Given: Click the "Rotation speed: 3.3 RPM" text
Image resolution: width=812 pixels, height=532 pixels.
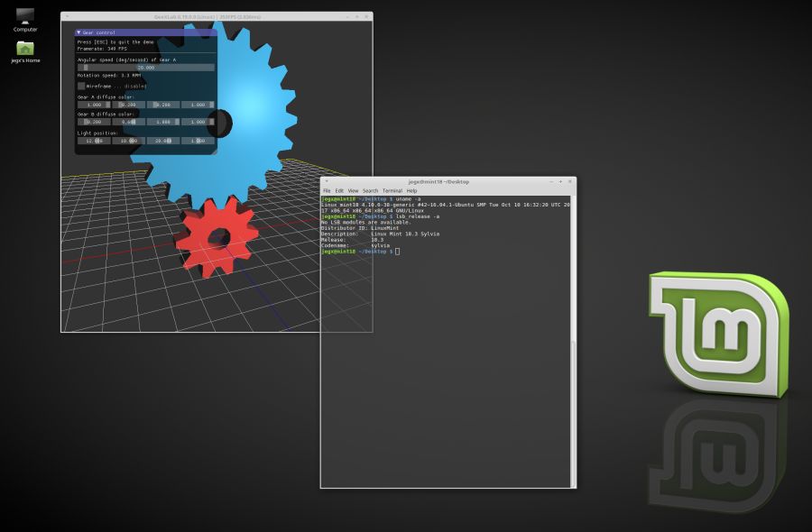Looking at the screenshot, I should (109, 76).
